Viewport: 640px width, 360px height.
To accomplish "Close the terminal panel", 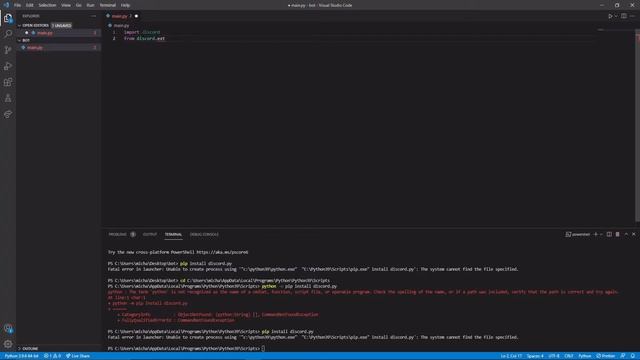I will pyautogui.click(x=633, y=234).
